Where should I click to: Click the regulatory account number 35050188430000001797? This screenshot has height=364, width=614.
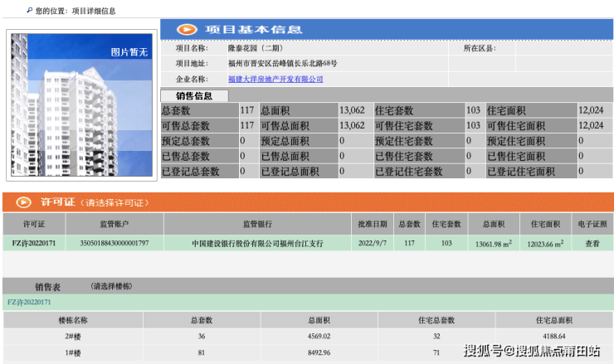[x=114, y=243]
